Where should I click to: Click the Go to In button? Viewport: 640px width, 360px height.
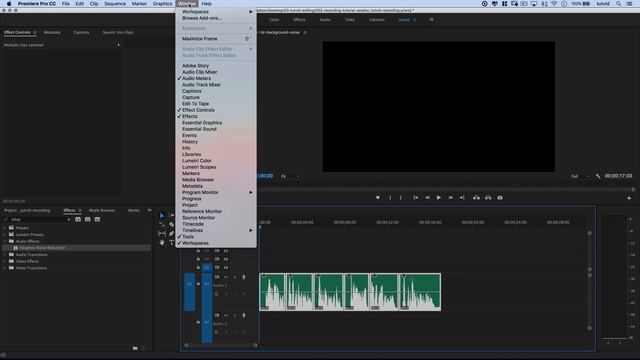416,198
